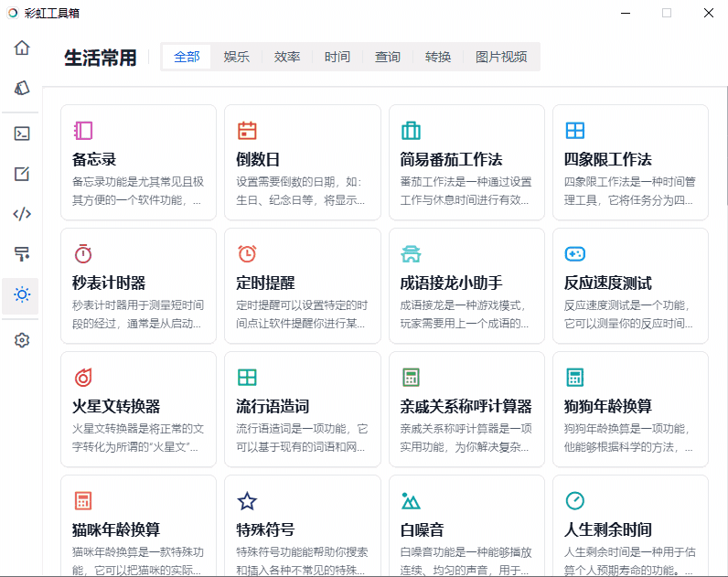This screenshot has height=577, width=728.
Task: Open the 亲戚关系称呼计算器 tool
Action: 466,407
